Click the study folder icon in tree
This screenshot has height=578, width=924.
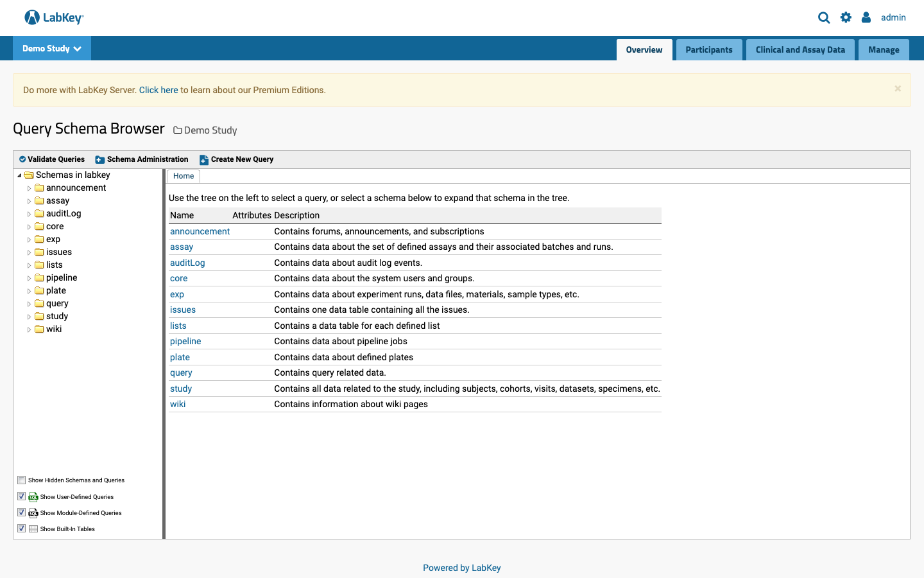(39, 316)
